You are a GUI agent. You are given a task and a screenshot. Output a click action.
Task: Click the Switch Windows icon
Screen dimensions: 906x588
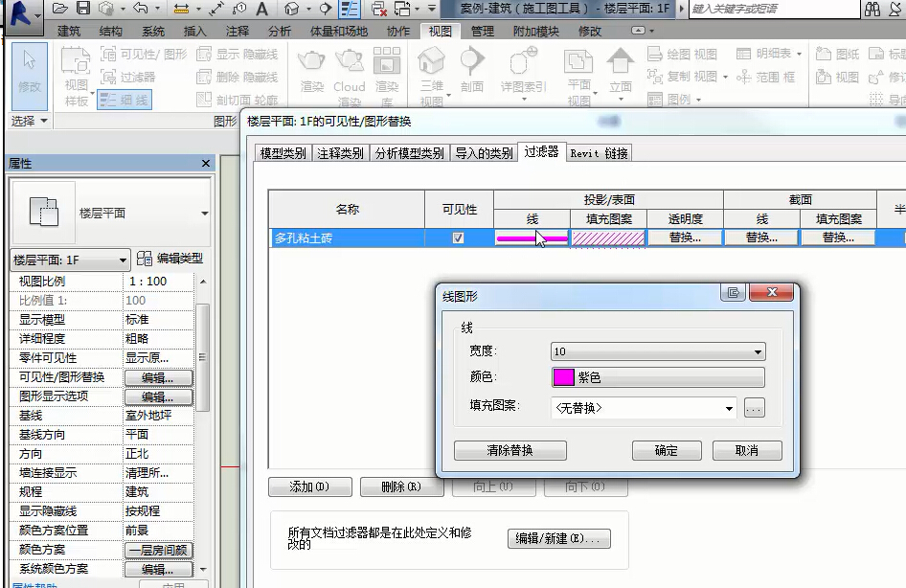402,9
